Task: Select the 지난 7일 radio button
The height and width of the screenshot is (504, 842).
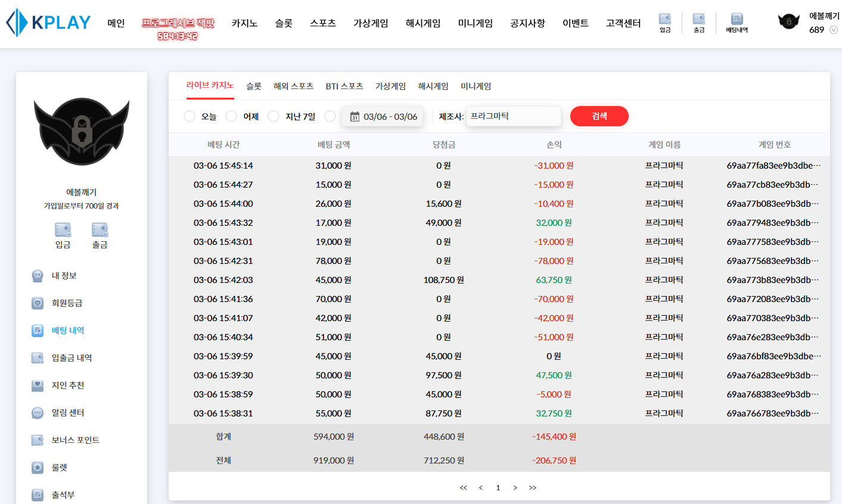Action: [274, 116]
